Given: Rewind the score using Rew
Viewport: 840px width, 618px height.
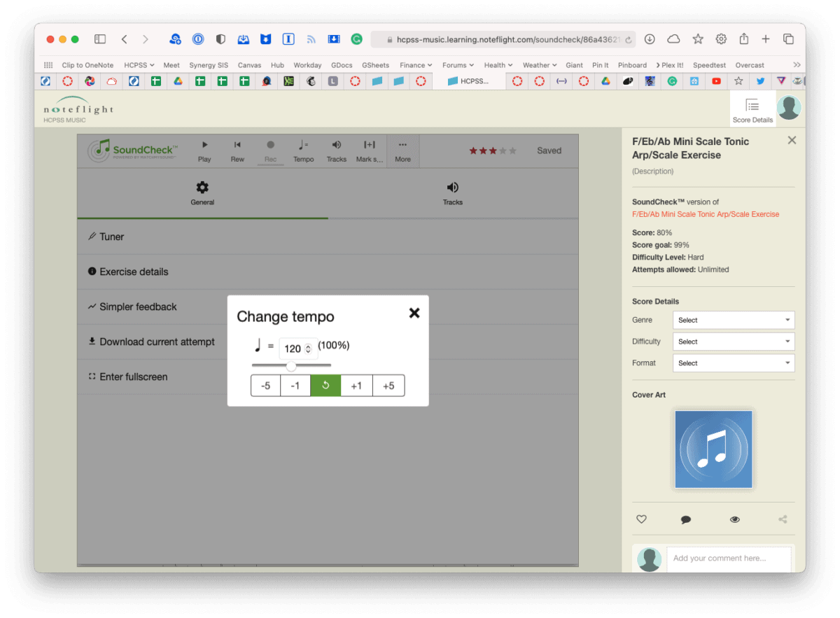Looking at the screenshot, I should pyautogui.click(x=237, y=150).
